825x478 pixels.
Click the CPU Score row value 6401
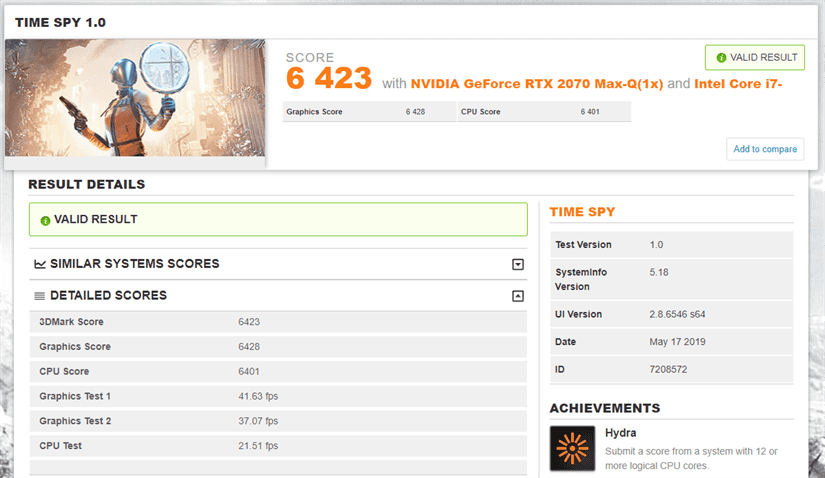point(249,371)
